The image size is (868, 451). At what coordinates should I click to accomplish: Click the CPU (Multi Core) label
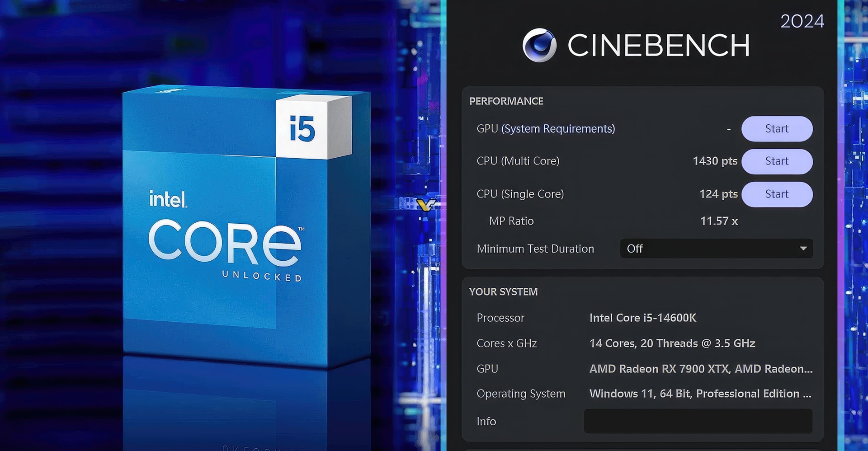pyautogui.click(x=518, y=161)
